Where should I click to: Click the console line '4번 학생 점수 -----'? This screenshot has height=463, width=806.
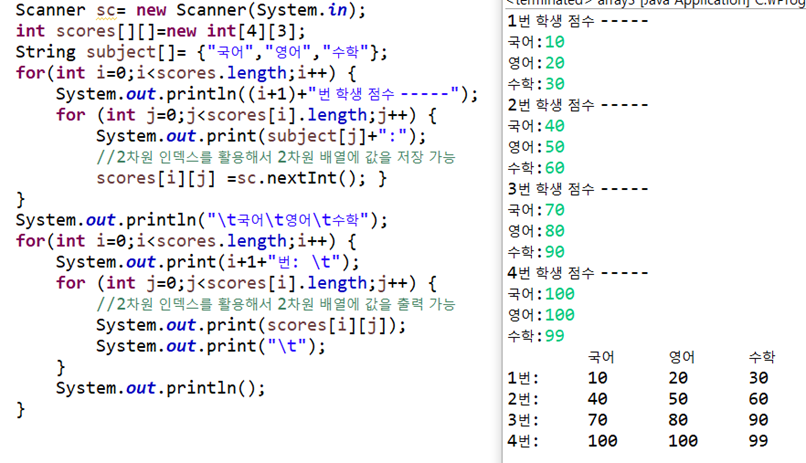pyautogui.click(x=578, y=273)
